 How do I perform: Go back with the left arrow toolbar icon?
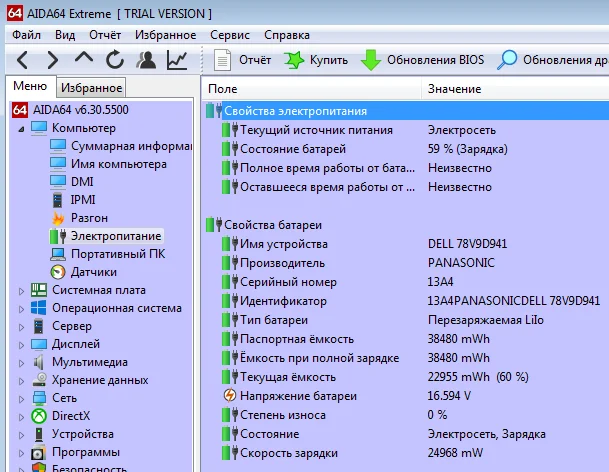coord(23,60)
